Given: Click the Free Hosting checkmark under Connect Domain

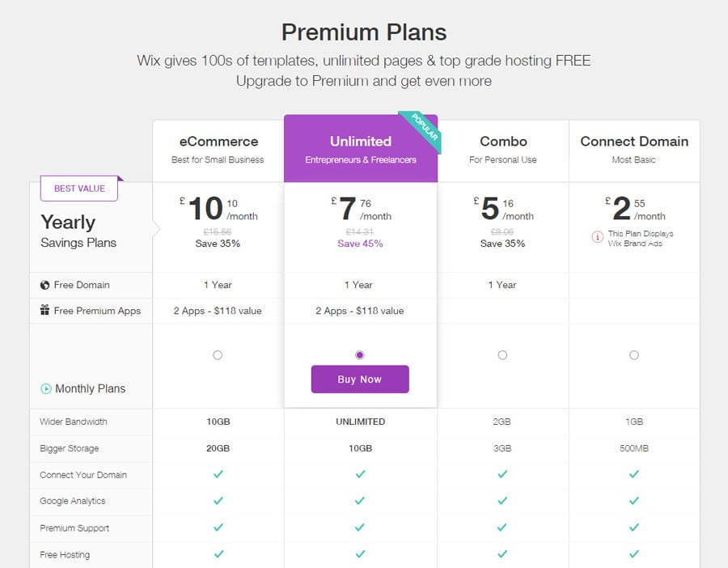Looking at the screenshot, I should tap(634, 554).
